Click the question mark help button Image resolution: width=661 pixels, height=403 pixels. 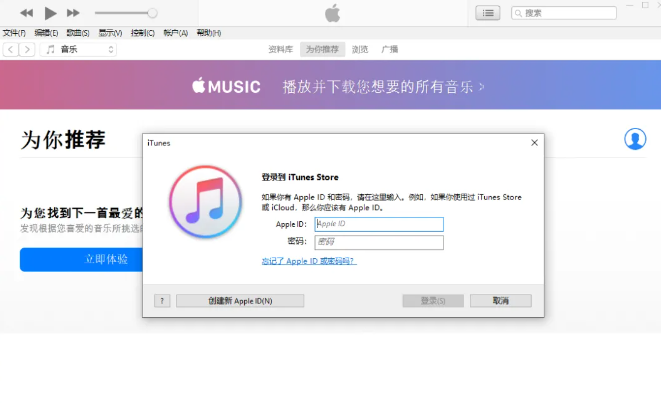(x=162, y=301)
